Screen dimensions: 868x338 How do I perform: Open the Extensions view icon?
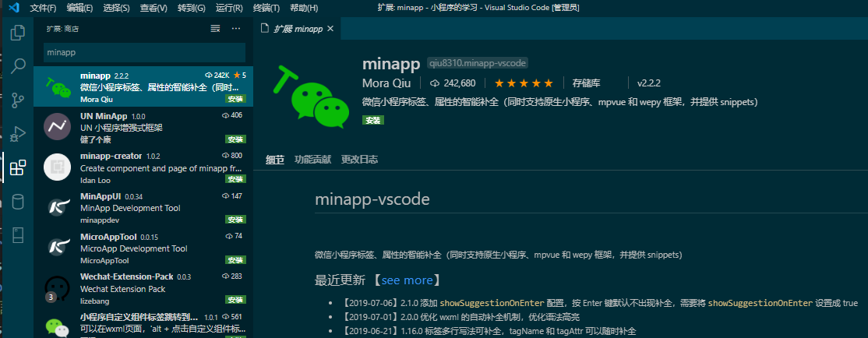tap(18, 167)
